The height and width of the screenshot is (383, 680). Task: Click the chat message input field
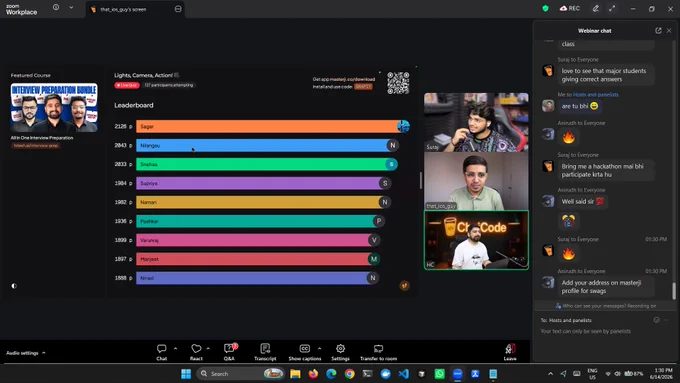tap(605, 331)
